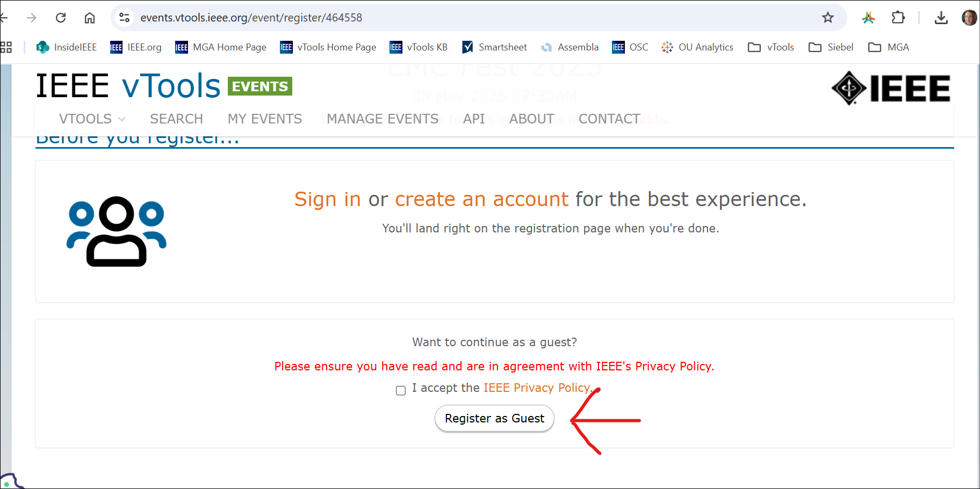Viewport: 980px width, 489px height.
Task: Click the Register as Guest button
Action: pyautogui.click(x=494, y=418)
